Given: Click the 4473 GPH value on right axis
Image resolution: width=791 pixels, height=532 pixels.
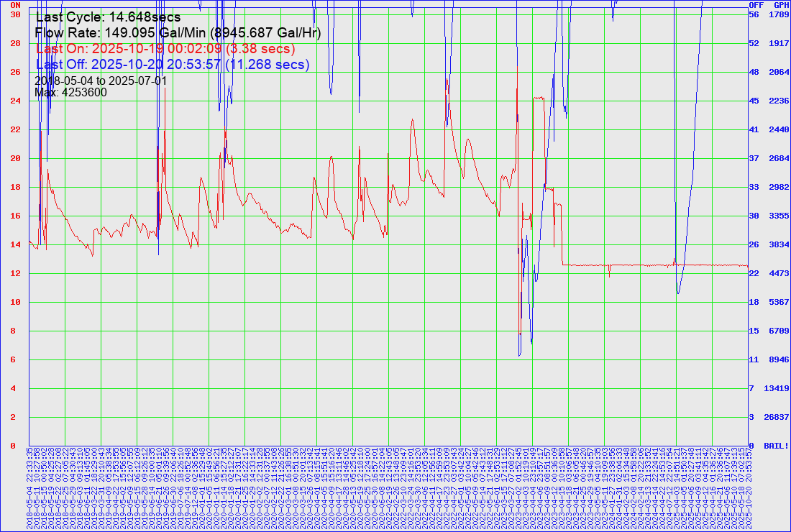Looking at the screenshot, I should pyautogui.click(x=779, y=273).
